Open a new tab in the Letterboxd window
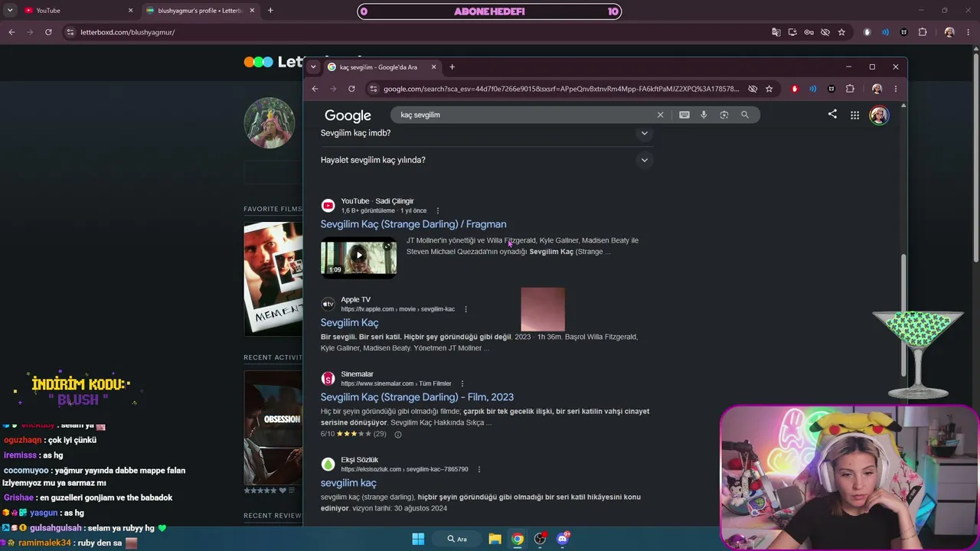Image resolution: width=980 pixels, height=551 pixels. pos(270,11)
